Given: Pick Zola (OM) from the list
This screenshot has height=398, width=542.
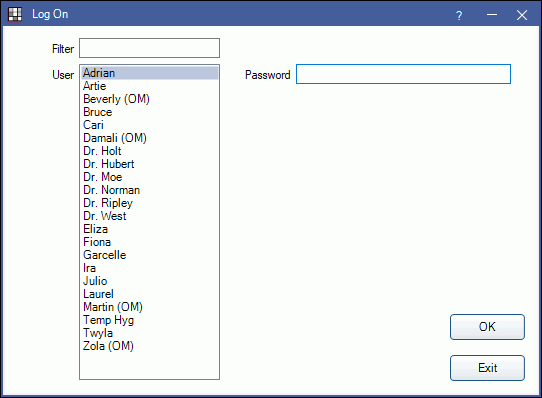Looking at the screenshot, I should point(150,346).
